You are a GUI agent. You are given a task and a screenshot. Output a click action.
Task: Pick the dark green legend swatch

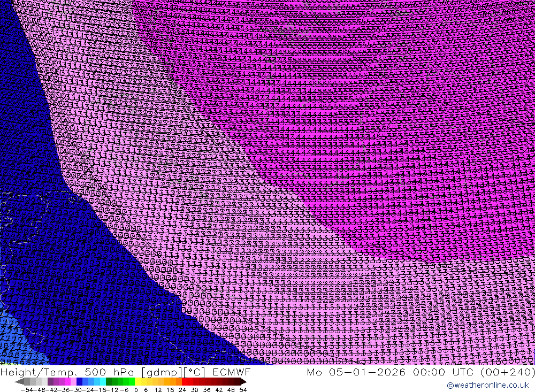(109, 382)
